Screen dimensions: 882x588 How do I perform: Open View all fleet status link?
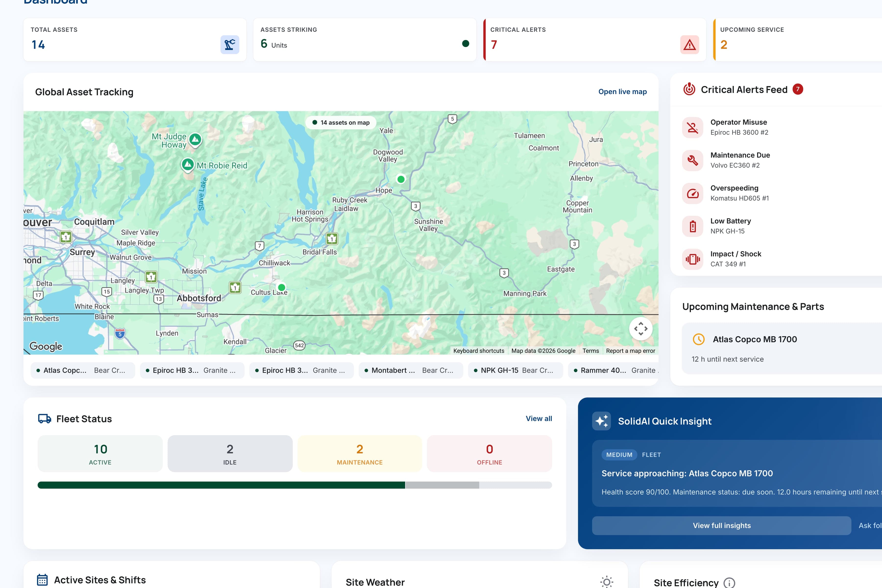tap(539, 418)
